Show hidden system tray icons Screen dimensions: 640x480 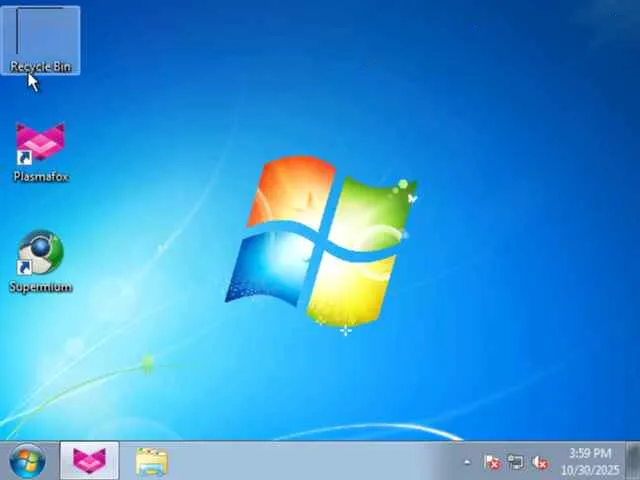point(467,462)
